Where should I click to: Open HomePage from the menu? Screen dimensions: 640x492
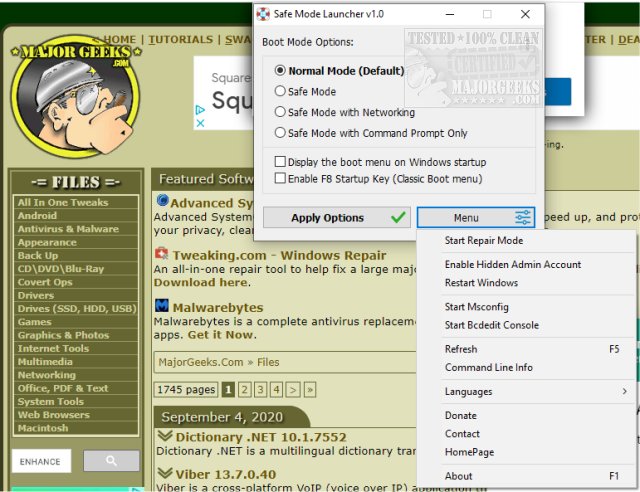469,452
